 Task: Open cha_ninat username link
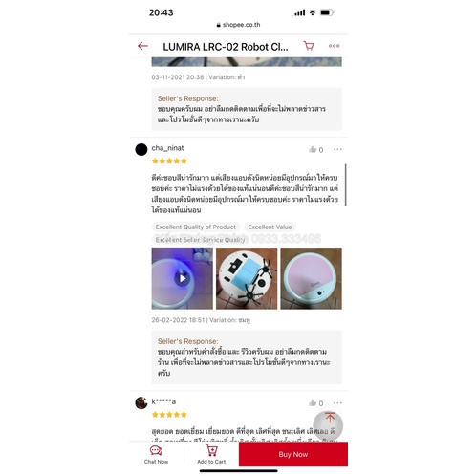[167, 148]
